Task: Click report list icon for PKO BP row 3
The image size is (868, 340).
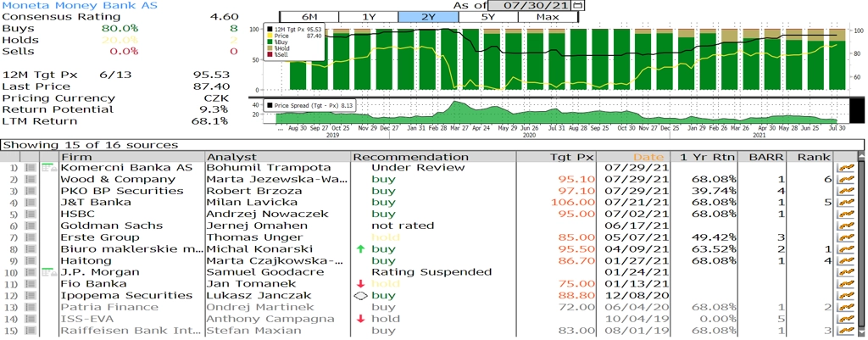Action: (31, 191)
